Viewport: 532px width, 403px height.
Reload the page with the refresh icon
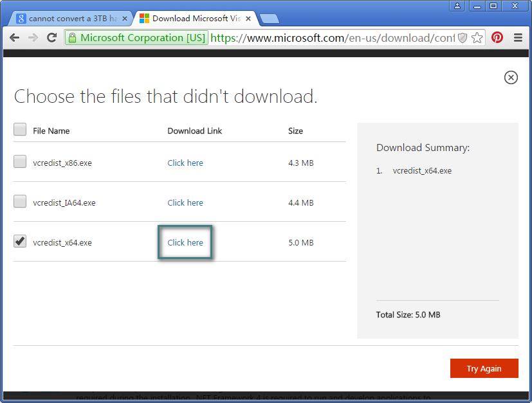pos(51,38)
